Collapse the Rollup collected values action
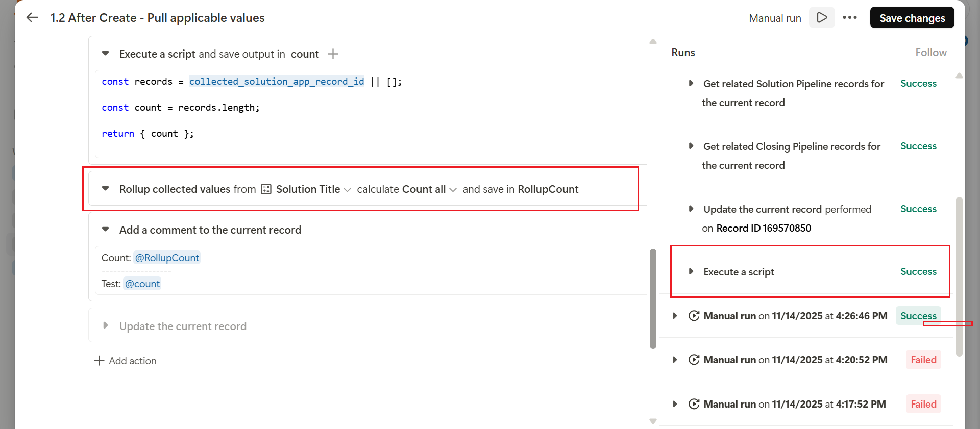The width and height of the screenshot is (980, 429). tap(106, 189)
